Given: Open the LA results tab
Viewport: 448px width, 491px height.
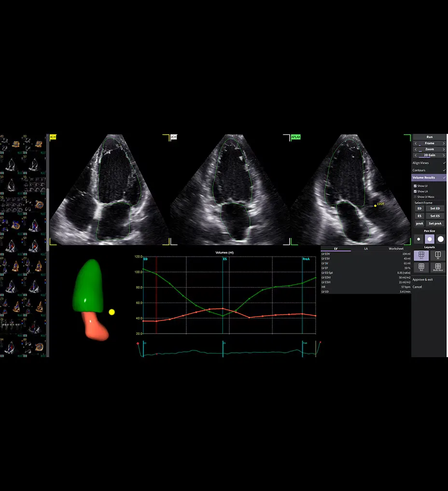Looking at the screenshot, I should click(x=366, y=248).
